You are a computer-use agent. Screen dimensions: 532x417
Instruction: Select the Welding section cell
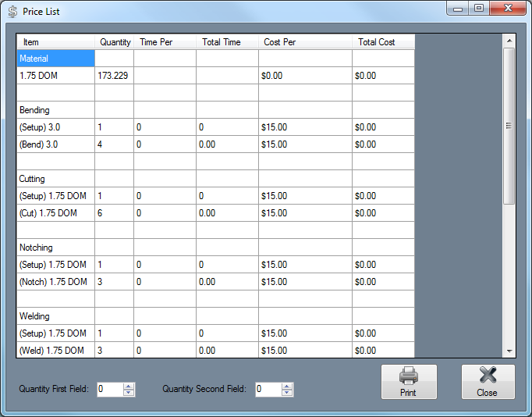click(55, 316)
